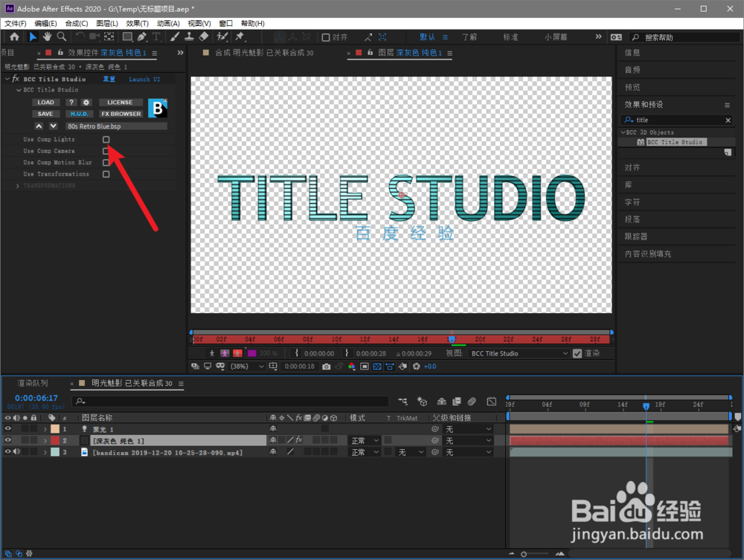This screenshot has height=560, width=744.
Task: Mute audio of the bandicam mp4 layer
Action: [x=16, y=452]
